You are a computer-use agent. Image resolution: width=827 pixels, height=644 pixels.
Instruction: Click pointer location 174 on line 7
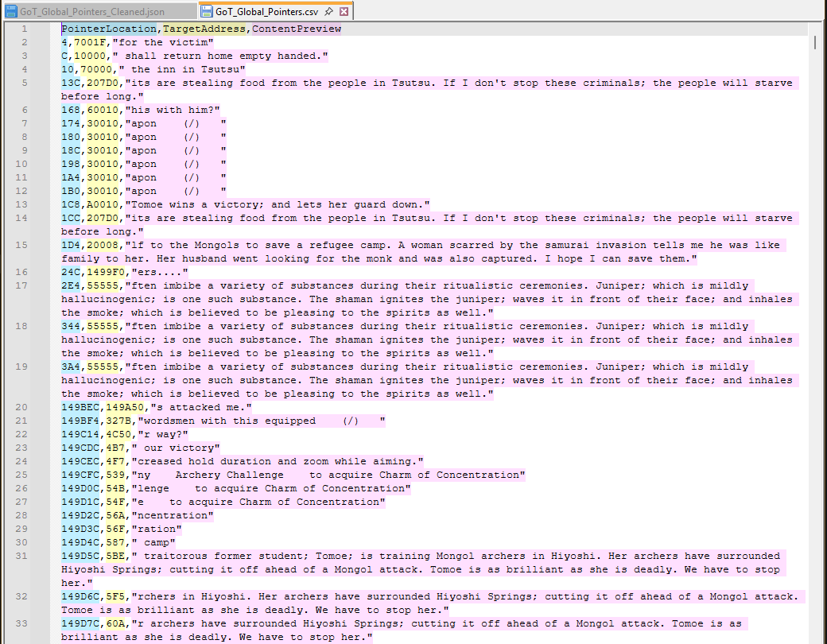(x=71, y=123)
